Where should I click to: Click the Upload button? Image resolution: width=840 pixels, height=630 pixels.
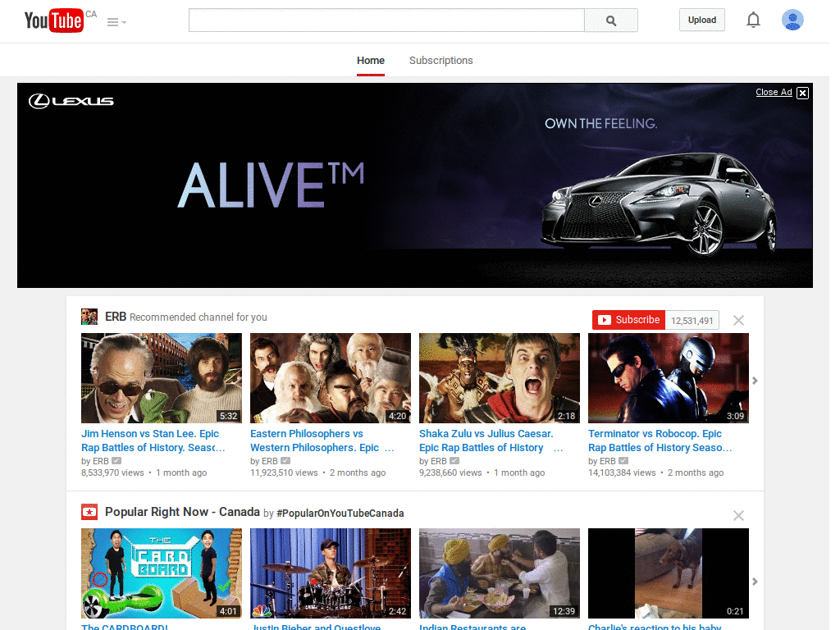[702, 20]
